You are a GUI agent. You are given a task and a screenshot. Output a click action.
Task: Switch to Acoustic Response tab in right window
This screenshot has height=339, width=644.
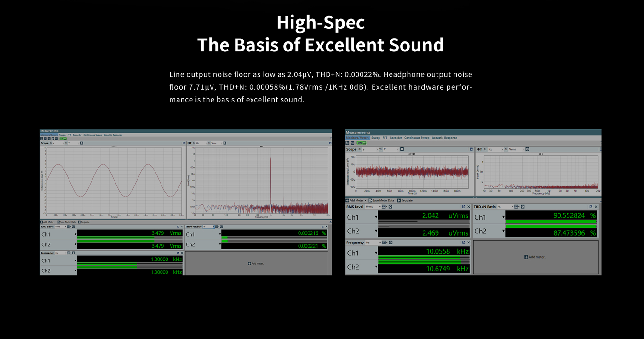(444, 138)
